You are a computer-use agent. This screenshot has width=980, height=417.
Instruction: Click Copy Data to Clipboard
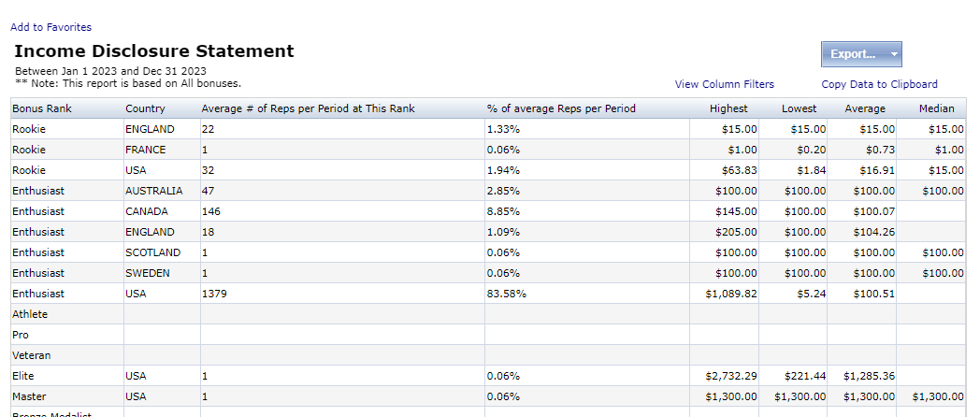879,84
